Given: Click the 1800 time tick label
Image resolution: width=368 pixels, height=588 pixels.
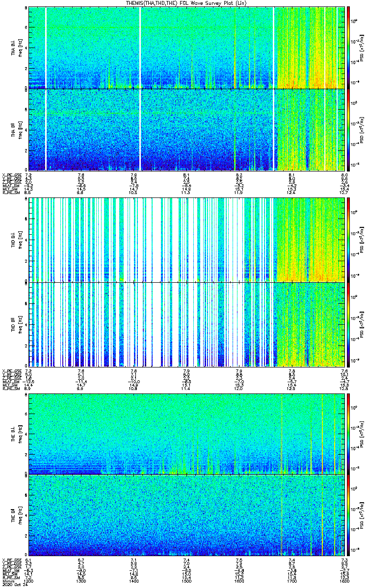Looking at the screenshot, I should point(344,580).
